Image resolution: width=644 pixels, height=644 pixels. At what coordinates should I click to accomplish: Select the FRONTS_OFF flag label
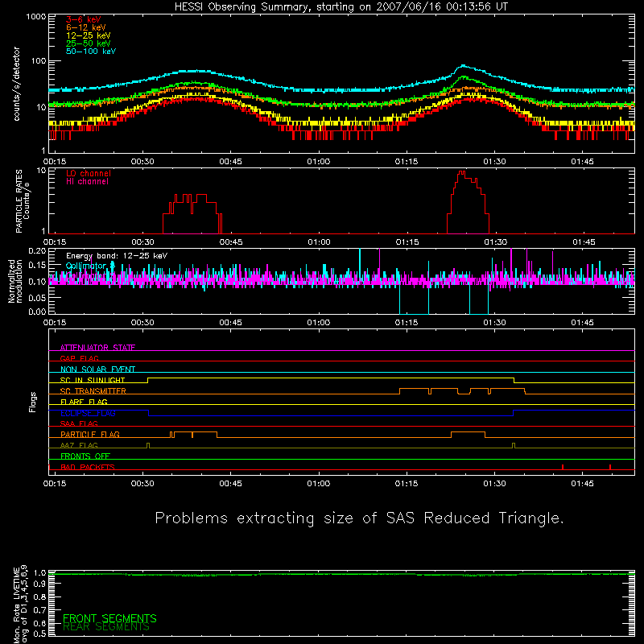(x=85, y=456)
